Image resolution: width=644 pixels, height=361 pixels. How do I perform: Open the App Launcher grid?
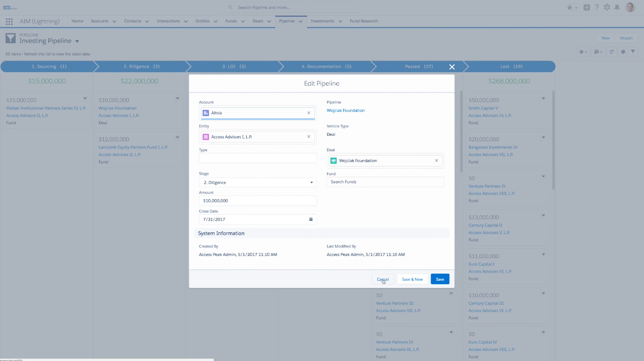click(9, 21)
